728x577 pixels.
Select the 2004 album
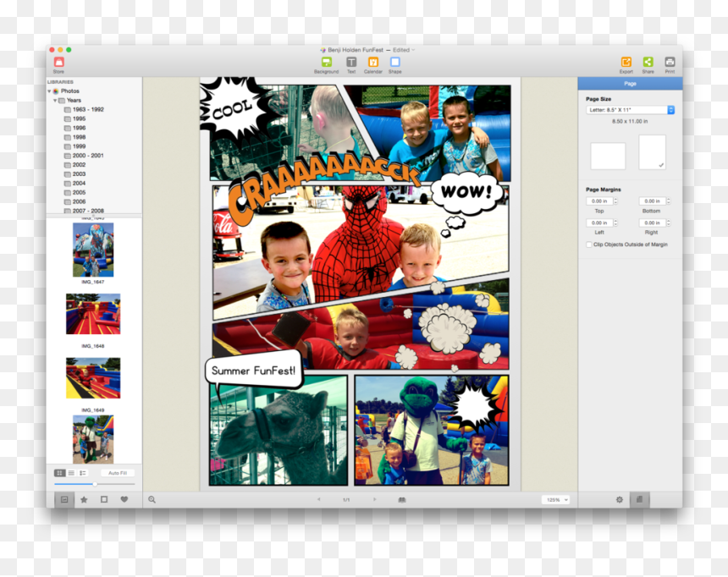tap(75, 184)
